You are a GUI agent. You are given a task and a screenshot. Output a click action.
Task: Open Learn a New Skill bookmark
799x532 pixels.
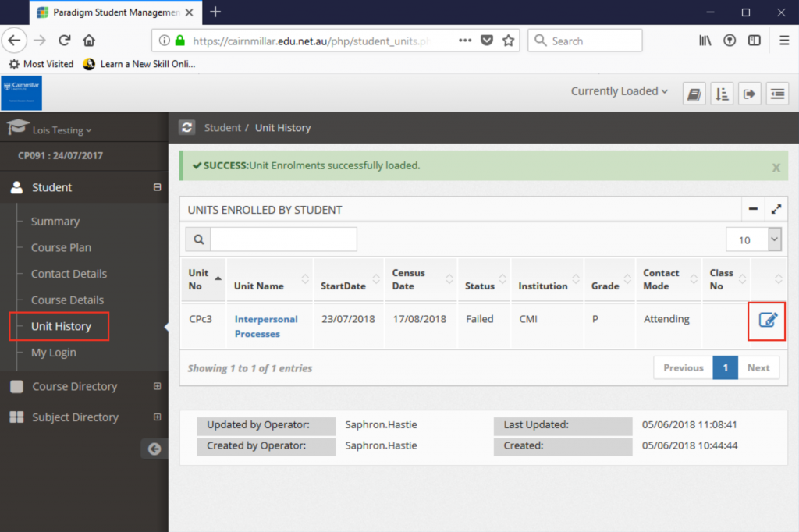click(x=139, y=64)
